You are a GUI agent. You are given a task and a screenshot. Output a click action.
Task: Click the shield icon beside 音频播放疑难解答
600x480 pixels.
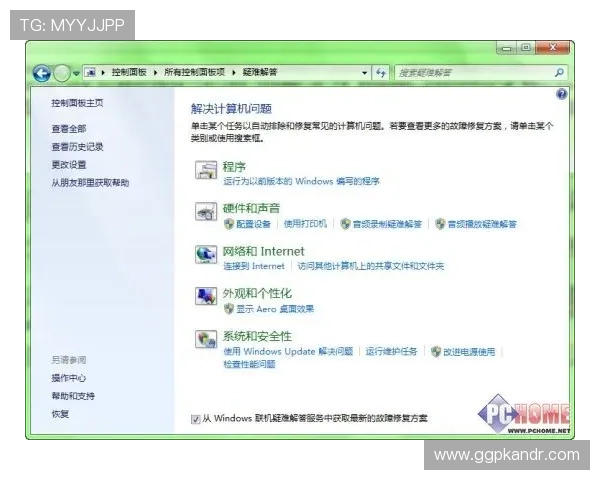440,224
